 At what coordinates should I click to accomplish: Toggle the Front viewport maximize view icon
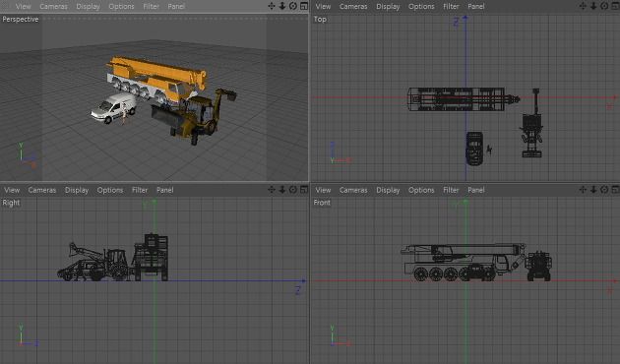point(615,190)
